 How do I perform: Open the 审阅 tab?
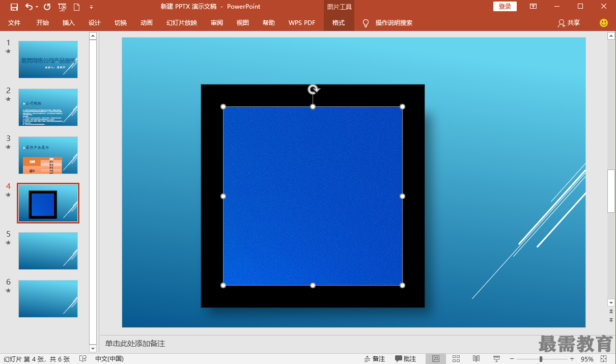(x=217, y=23)
